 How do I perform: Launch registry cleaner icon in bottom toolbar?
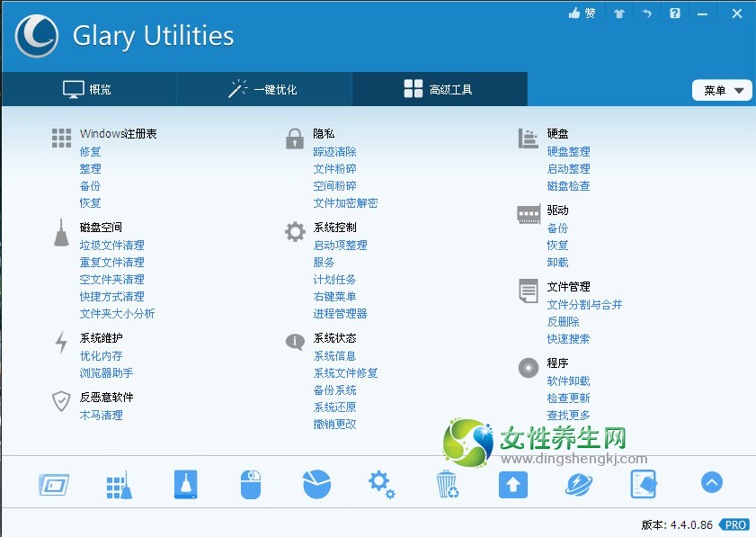click(119, 485)
